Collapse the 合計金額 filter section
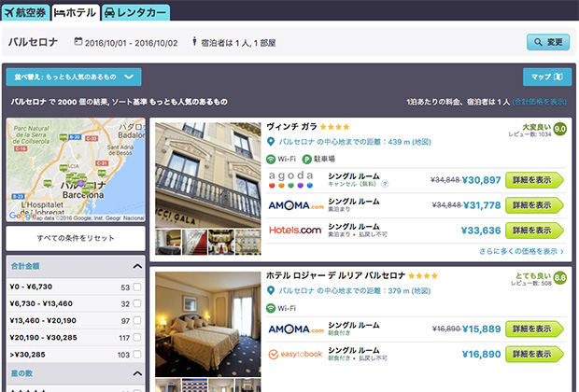 click(x=137, y=266)
